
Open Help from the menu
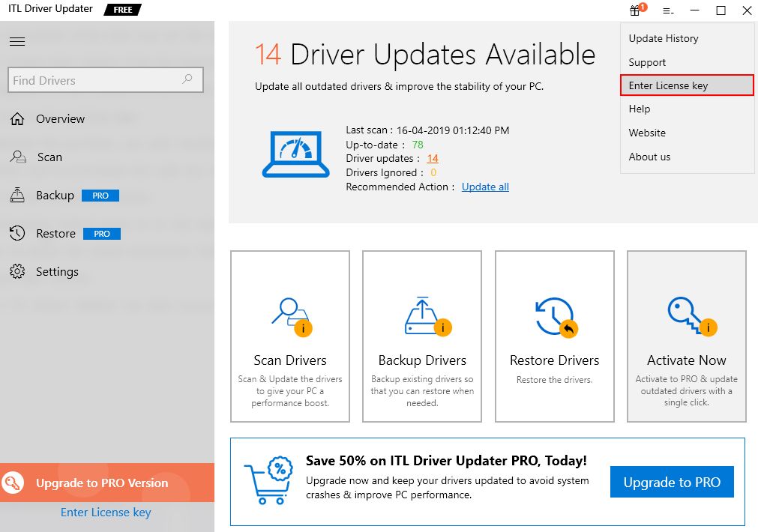point(687,109)
